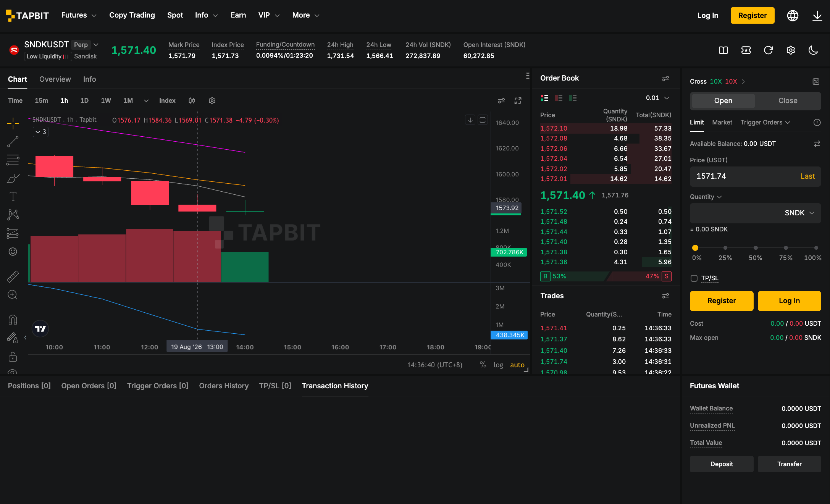Open the Trades panel settings icon
This screenshot has width=830, height=504.
pos(665,296)
